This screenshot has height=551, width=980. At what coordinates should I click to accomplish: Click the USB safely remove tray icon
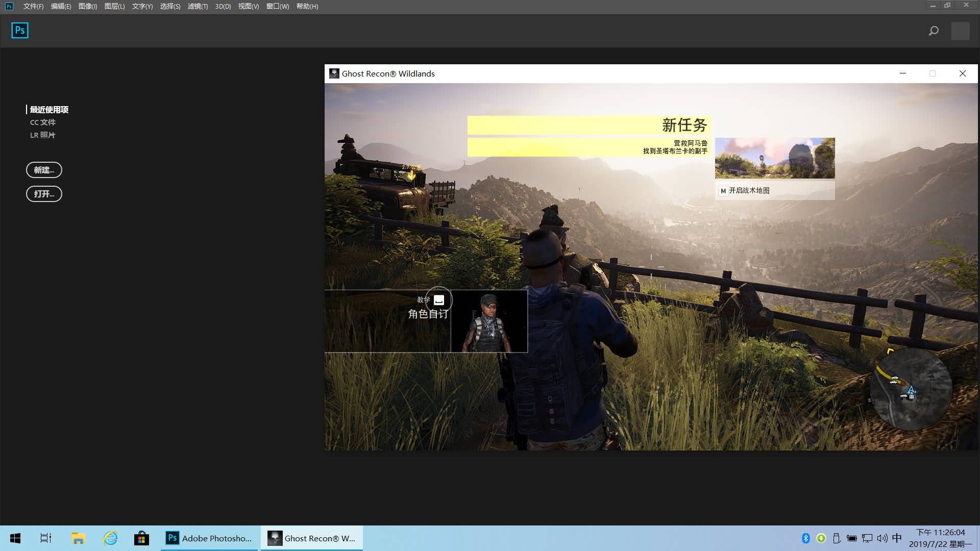click(837, 538)
